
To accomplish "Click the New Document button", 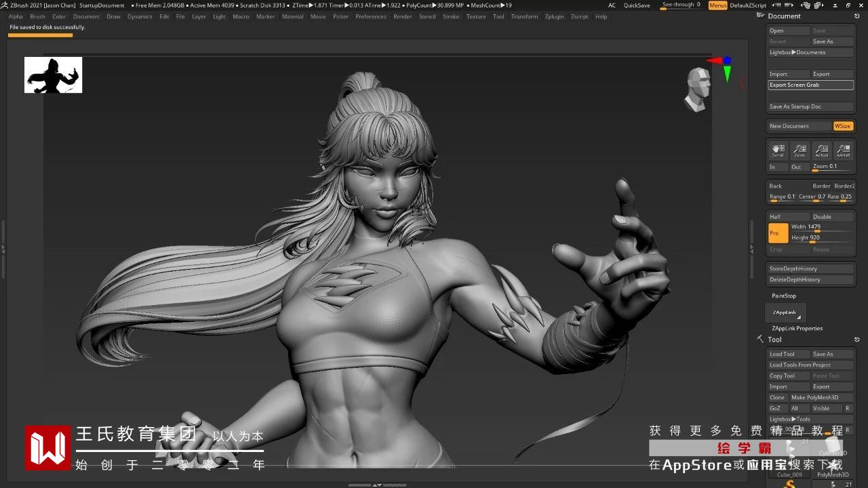I will point(800,126).
